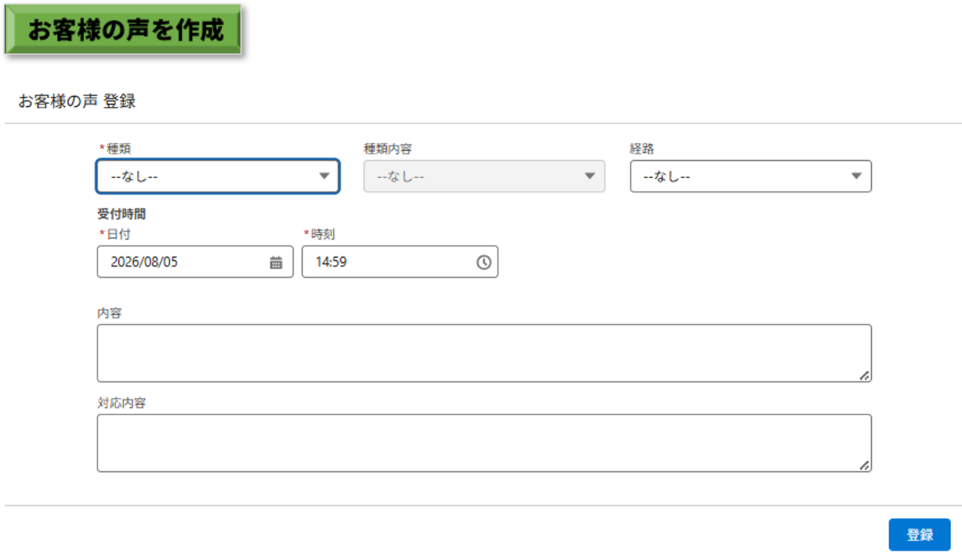Open the 経路 picklist field
Screen dimensions: 962x560
point(751,176)
